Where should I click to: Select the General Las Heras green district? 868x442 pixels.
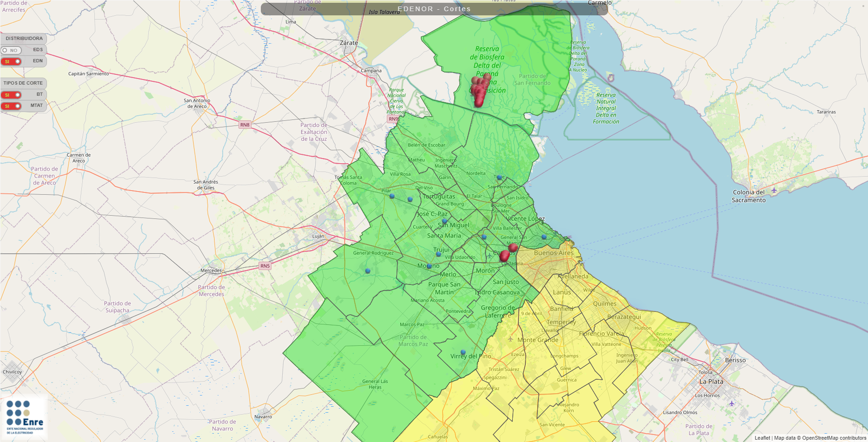tap(375, 384)
